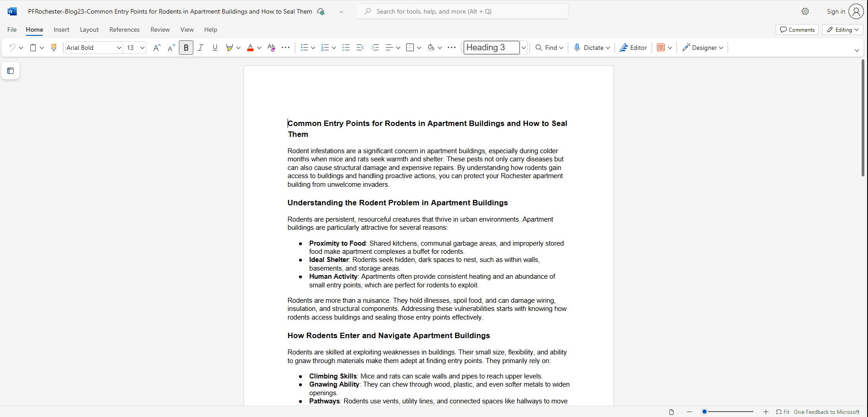Image resolution: width=868 pixels, height=417 pixels.
Task: Apply the text highlight color pen
Action: (x=229, y=48)
